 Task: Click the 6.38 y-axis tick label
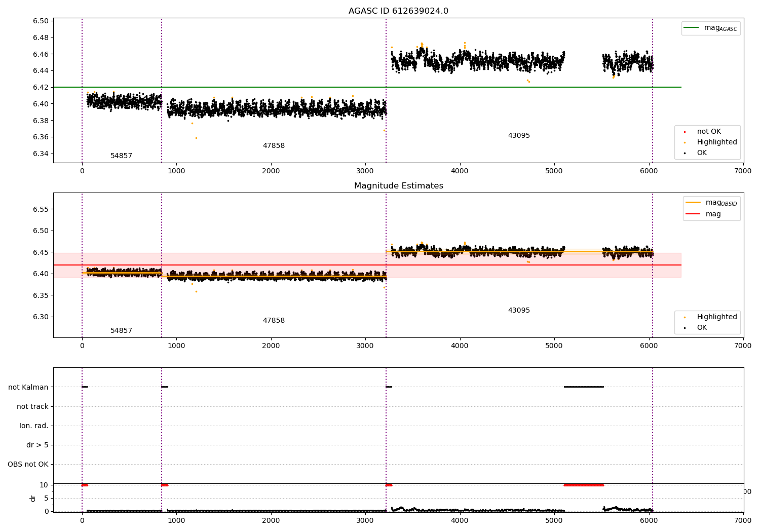[40, 121]
